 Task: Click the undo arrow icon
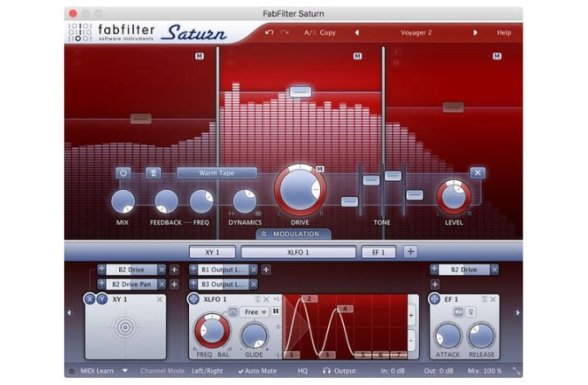tap(269, 32)
